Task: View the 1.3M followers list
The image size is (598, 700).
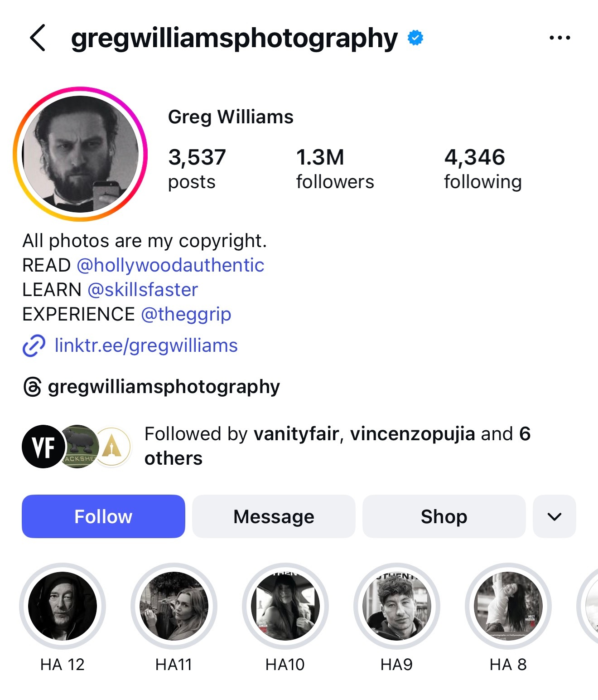Action: [x=335, y=169]
